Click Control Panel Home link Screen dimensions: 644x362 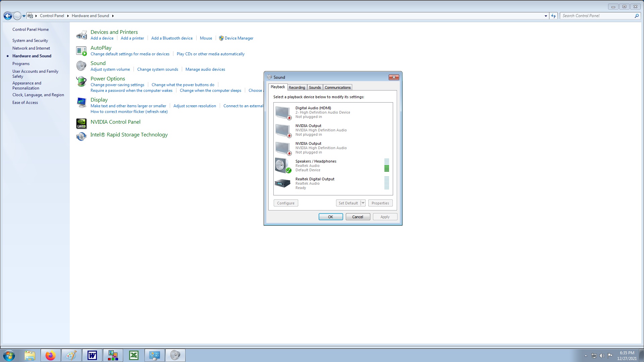tap(31, 29)
